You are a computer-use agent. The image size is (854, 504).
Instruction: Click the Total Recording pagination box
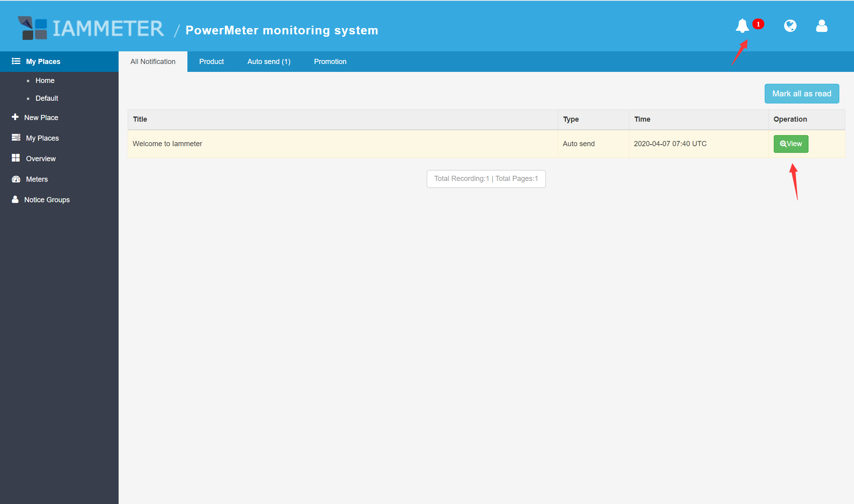[x=486, y=179]
